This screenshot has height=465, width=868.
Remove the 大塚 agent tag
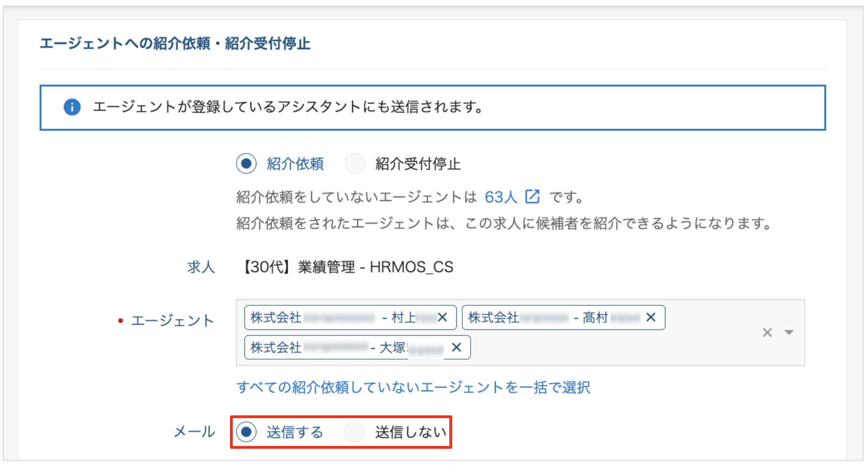pos(456,347)
